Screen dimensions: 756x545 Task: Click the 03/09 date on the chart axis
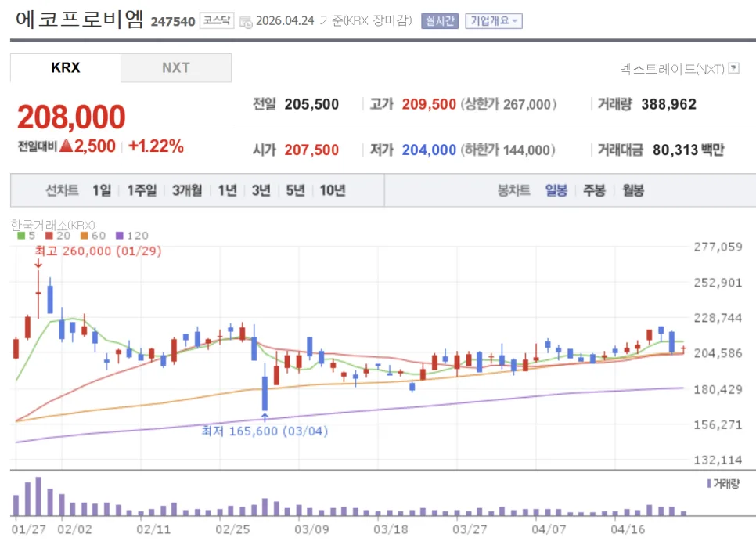pyautogui.click(x=311, y=529)
